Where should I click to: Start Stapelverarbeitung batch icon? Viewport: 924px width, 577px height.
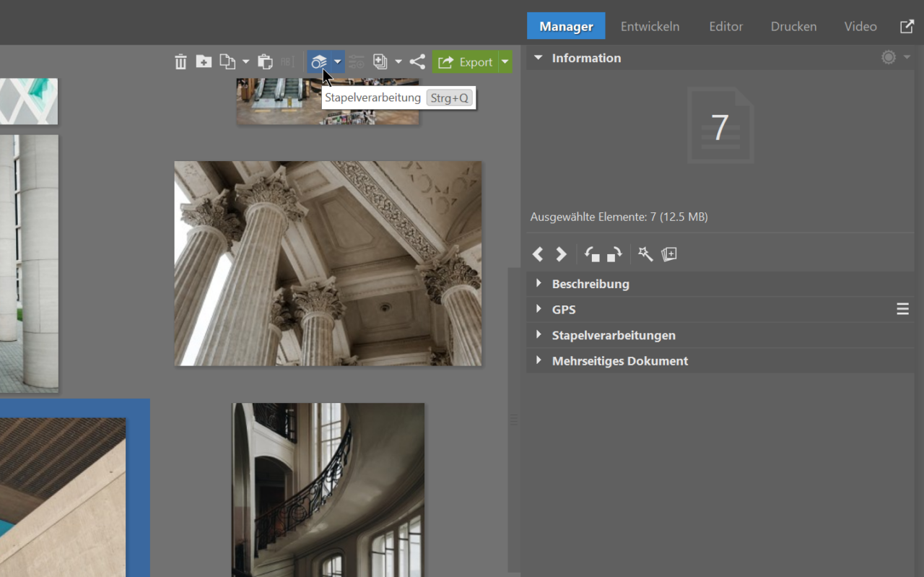(319, 62)
